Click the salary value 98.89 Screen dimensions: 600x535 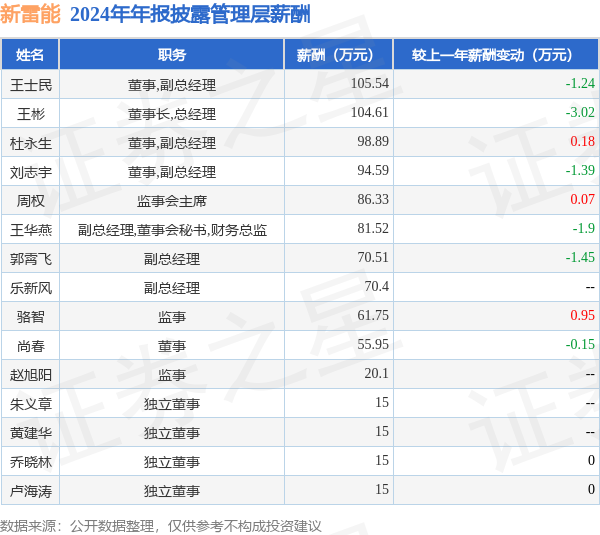373,142
